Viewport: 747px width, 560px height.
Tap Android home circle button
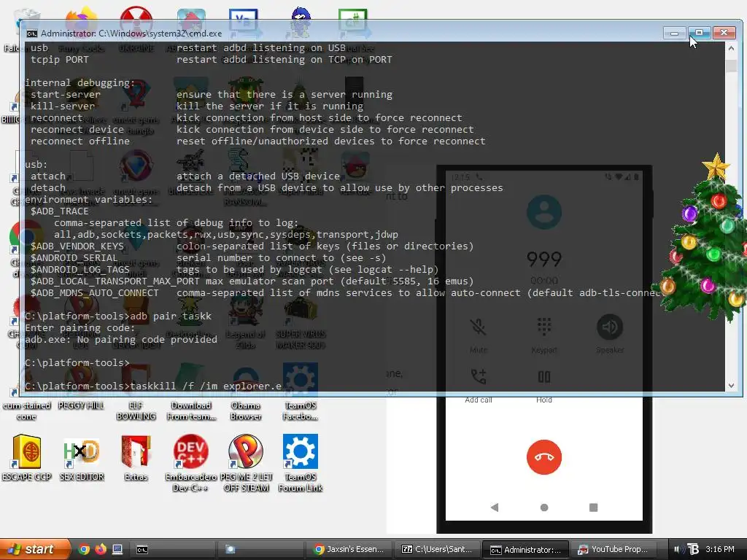pyautogui.click(x=543, y=507)
